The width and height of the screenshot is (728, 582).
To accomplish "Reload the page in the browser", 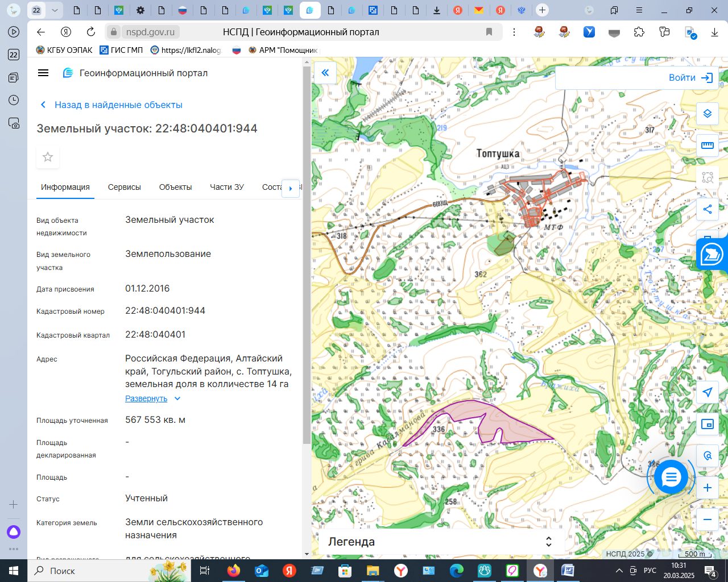I will coord(91,32).
